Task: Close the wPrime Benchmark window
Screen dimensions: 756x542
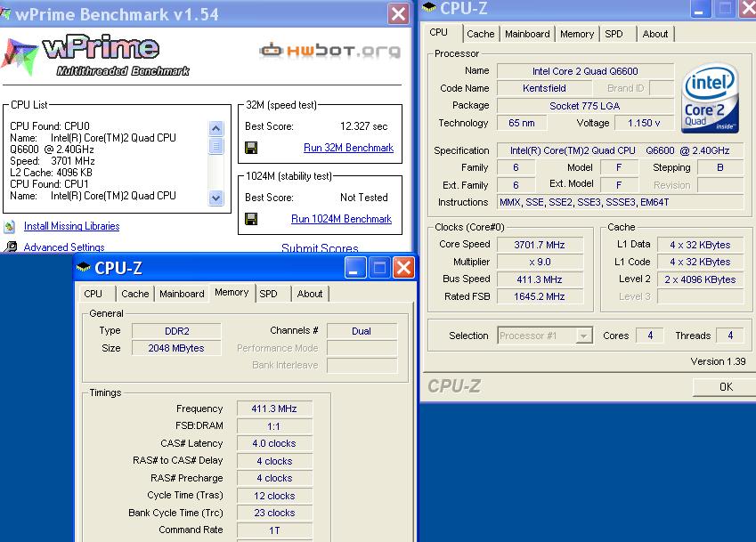Action: pyautogui.click(x=398, y=14)
